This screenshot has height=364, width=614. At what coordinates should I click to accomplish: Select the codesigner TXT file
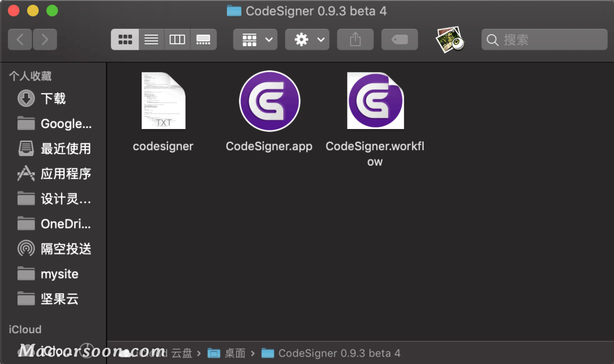point(163,100)
